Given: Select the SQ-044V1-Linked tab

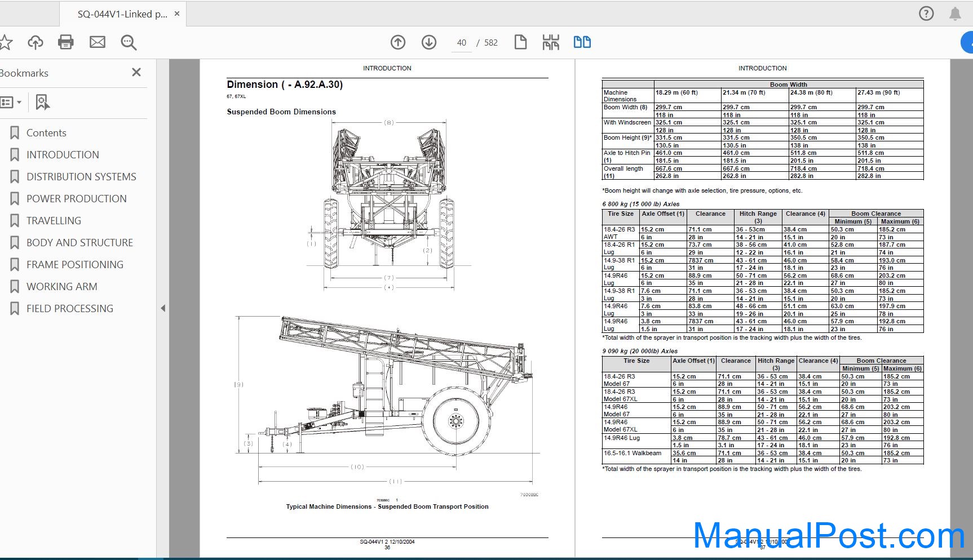Looking at the screenshot, I should click(x=122, y=14).
